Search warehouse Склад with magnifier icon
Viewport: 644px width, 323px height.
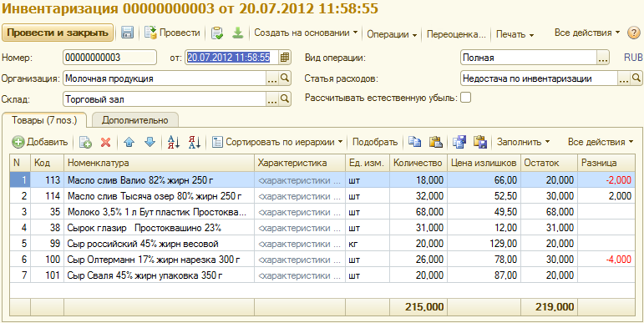pyautogui.click(x=285, y=99)
